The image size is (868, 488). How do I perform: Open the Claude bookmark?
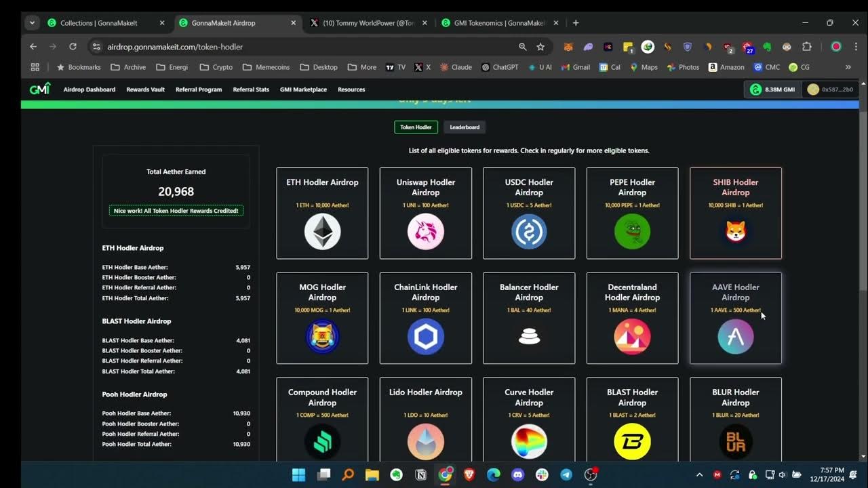pyautogui.click(x=456, y=67)
